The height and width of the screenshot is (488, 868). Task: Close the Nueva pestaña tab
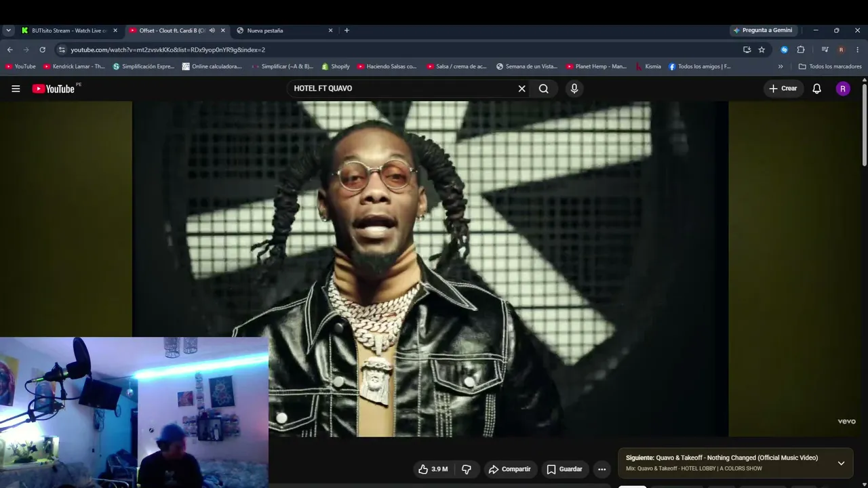coord(330,30)
